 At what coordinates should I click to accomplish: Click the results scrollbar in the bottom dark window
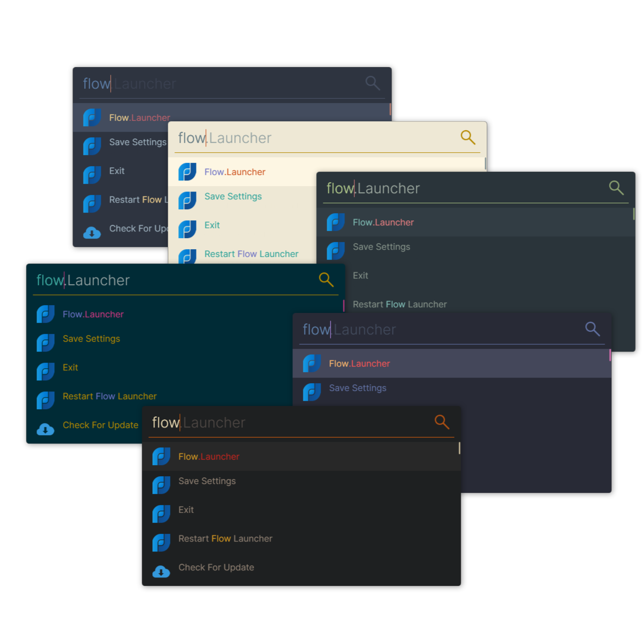click(x=459, y=448)
